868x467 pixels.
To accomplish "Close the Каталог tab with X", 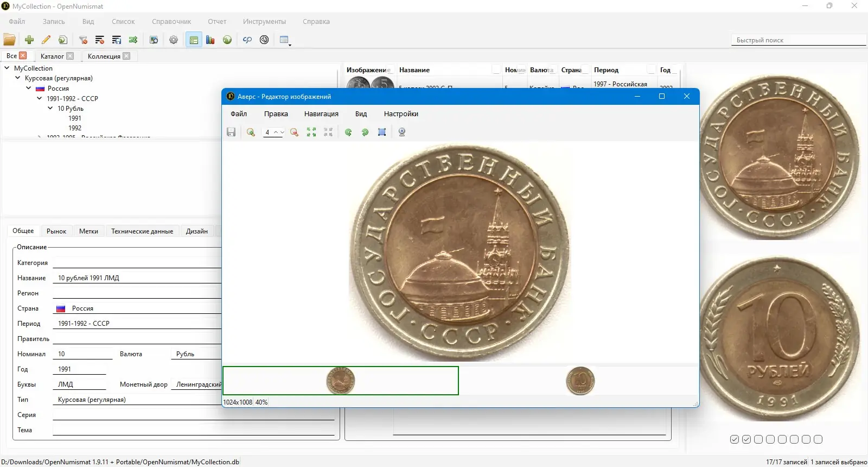I will tap(70, 56).
